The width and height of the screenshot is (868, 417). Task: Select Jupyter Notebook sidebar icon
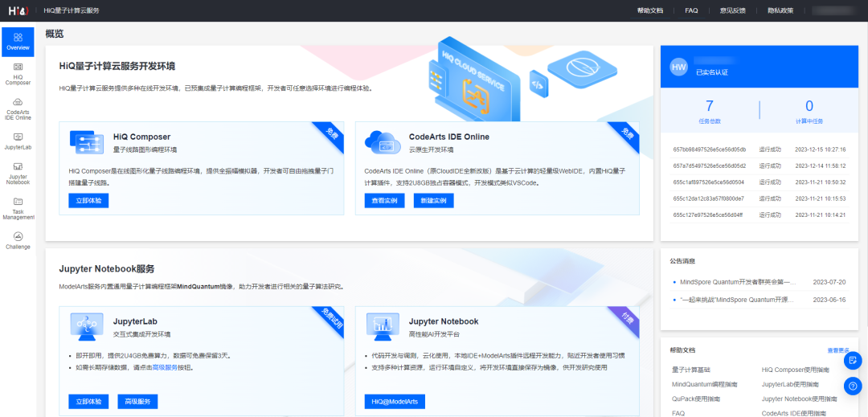[18, 171]
